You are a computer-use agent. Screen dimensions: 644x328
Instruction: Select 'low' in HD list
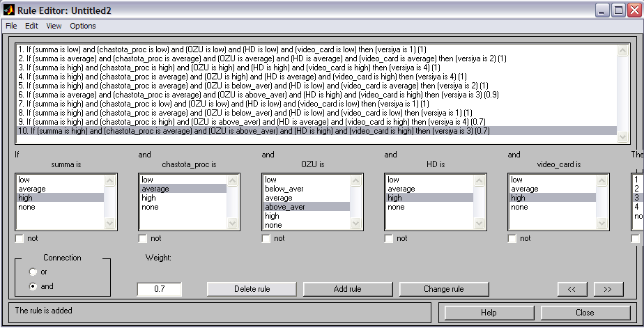pyautogui.click(x=429, y=180)
